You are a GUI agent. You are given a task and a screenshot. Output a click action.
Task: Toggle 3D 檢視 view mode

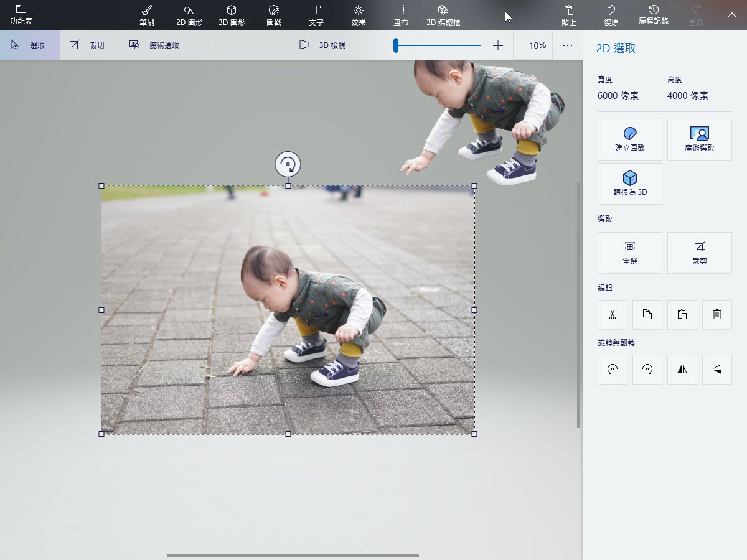pyautogui.click(x=322, y=45)
